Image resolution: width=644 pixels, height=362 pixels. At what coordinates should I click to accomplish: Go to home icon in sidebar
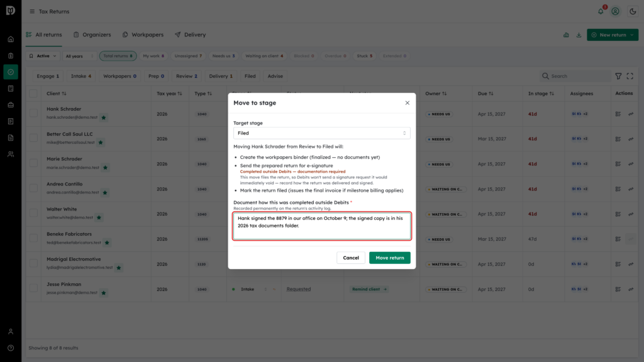11,40
